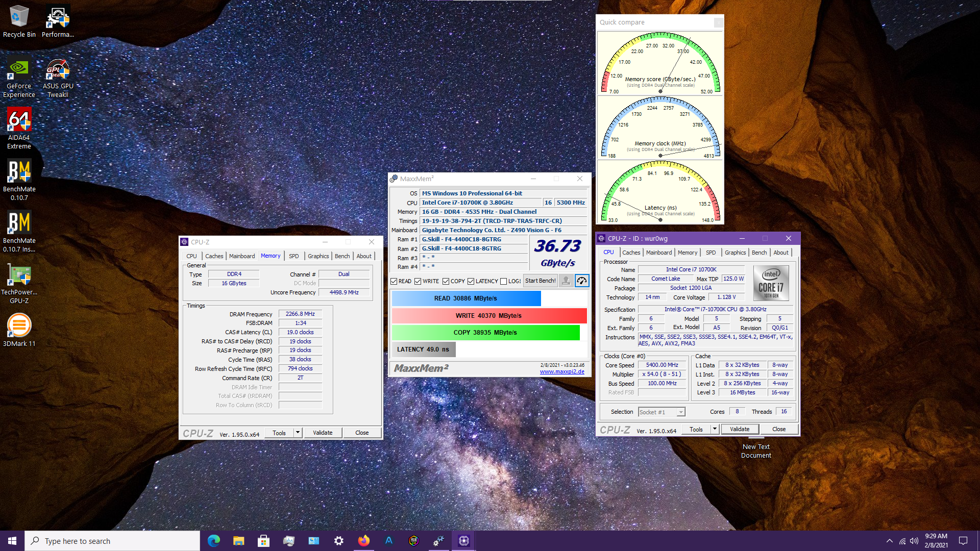Screen dimensions: 980x551
Task: Click the DRAM Frequency value 2266.8 MHz
Action: [300, 314]
